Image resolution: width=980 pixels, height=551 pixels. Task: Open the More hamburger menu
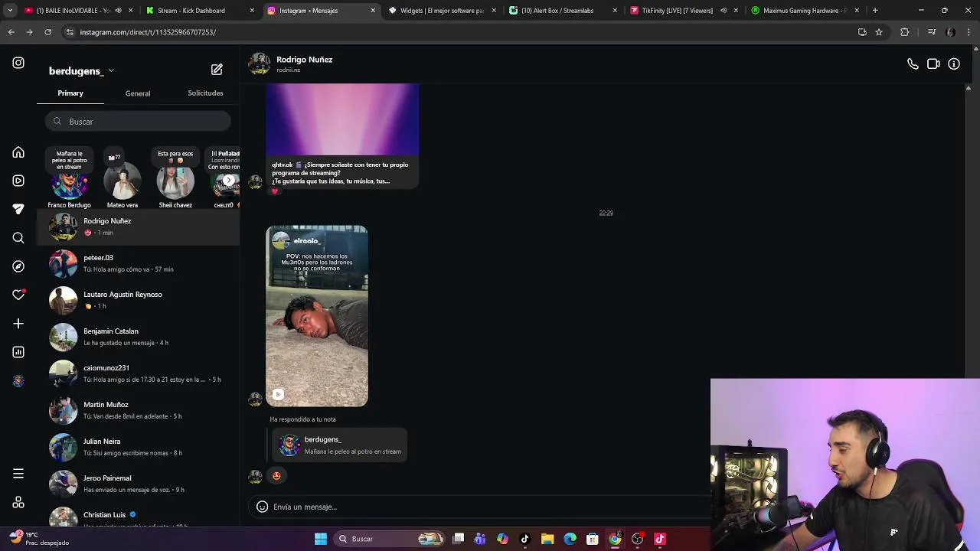(18, 474)
